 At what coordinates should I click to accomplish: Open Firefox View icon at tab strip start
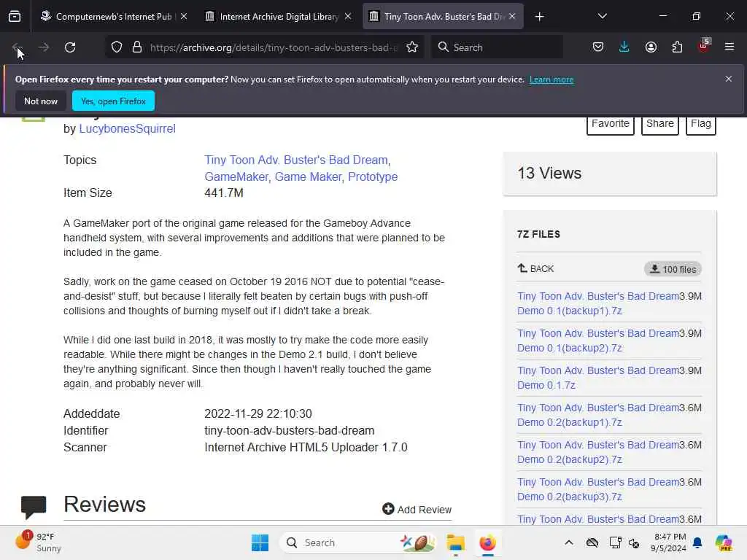pos(15,16)
